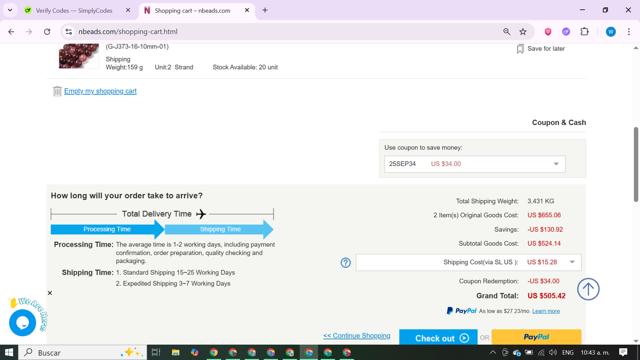Open Chrome's three-dot menu
This screenshot has height=360, width=640.
pyautogui.click(x=629, y=31)
